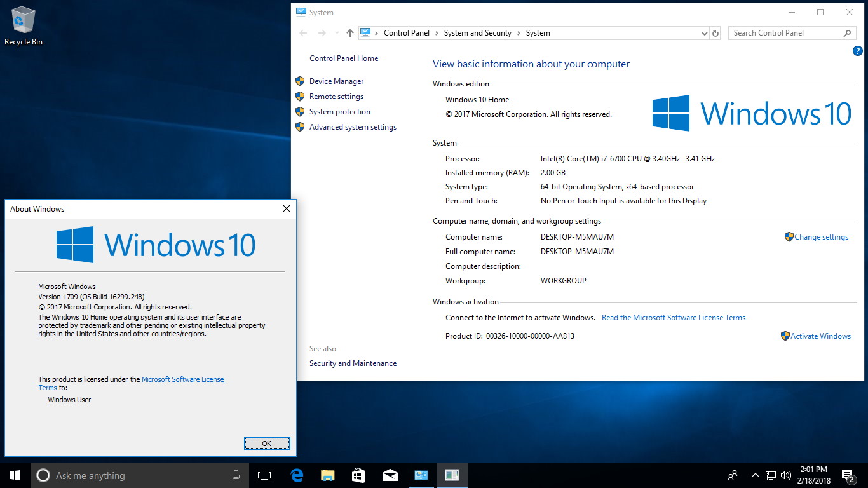This screenshot has height=488, width=868.
Task: Click the Back arrow in System window
Action: click(303, 33)
